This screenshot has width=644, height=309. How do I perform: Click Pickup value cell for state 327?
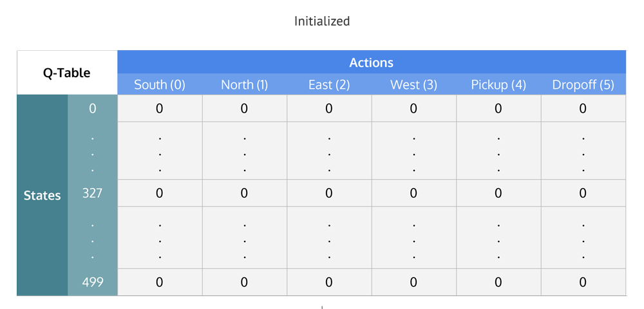498,193
